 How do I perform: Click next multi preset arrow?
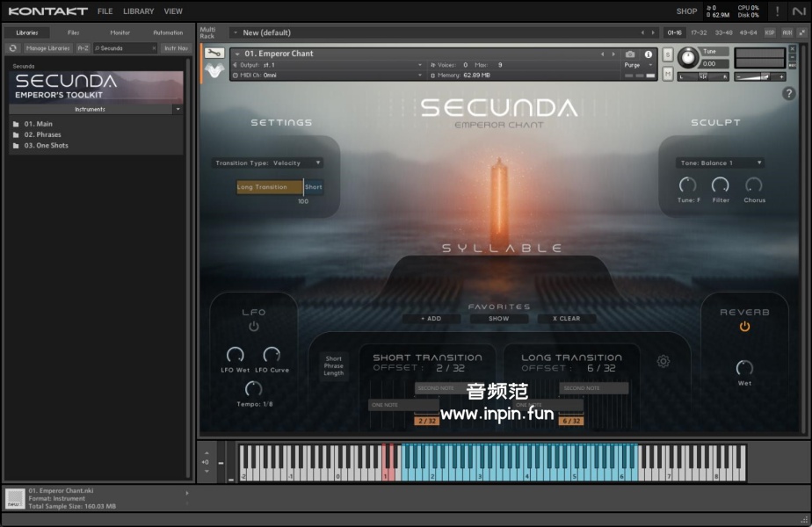click(652, 32)
